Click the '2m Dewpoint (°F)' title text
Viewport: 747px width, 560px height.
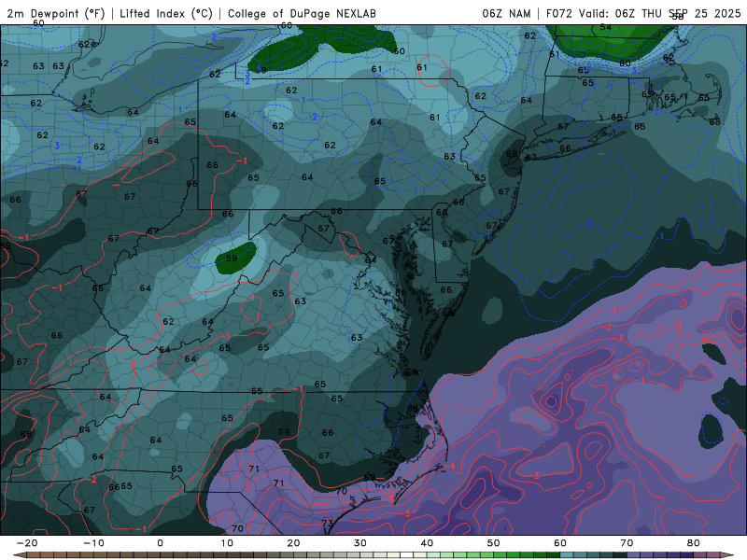coord(56,13)
